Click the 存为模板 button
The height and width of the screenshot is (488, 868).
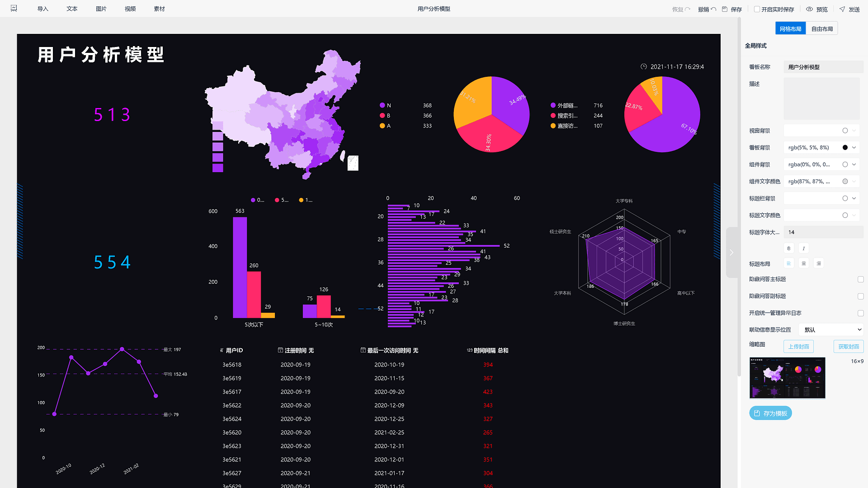pos(771,413)
